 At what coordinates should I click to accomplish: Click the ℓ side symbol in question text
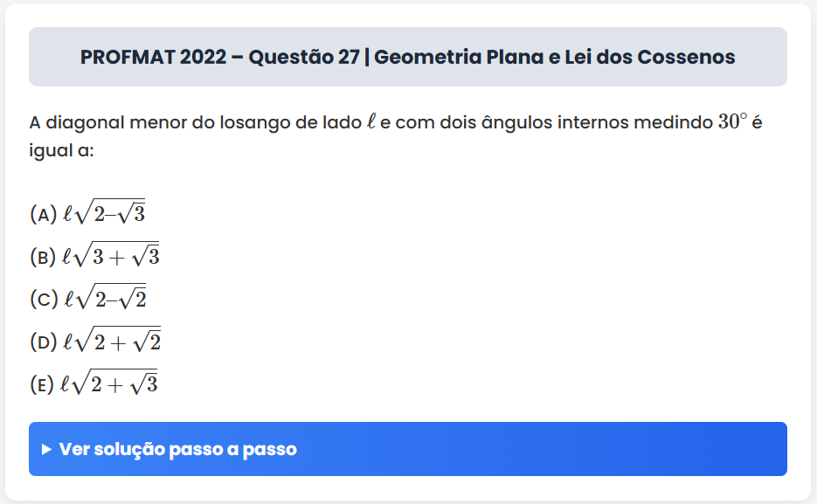tap(371, 122)
